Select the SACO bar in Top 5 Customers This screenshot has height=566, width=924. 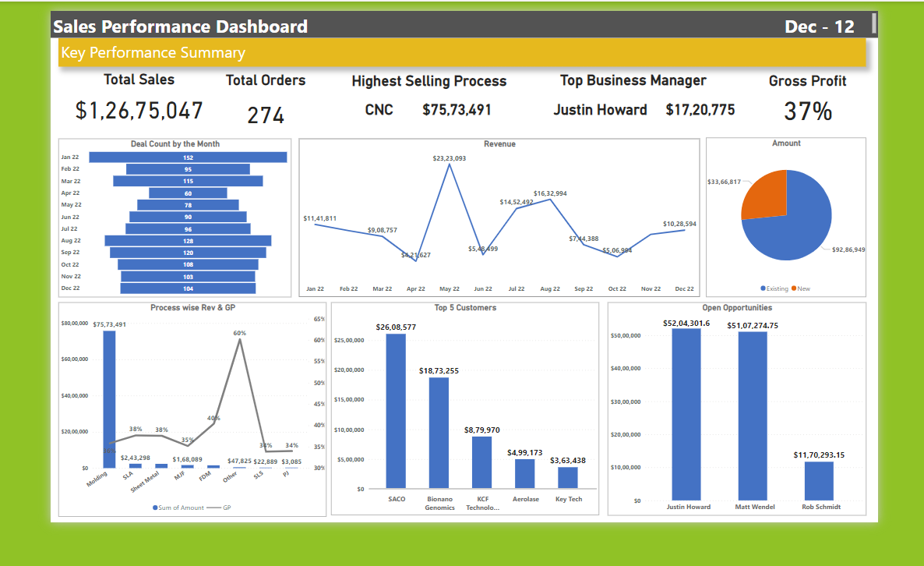396,411
